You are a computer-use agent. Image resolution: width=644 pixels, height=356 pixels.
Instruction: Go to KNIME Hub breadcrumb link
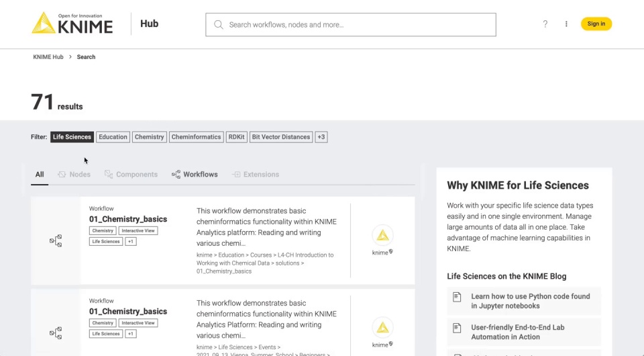[x=48, y=56]
